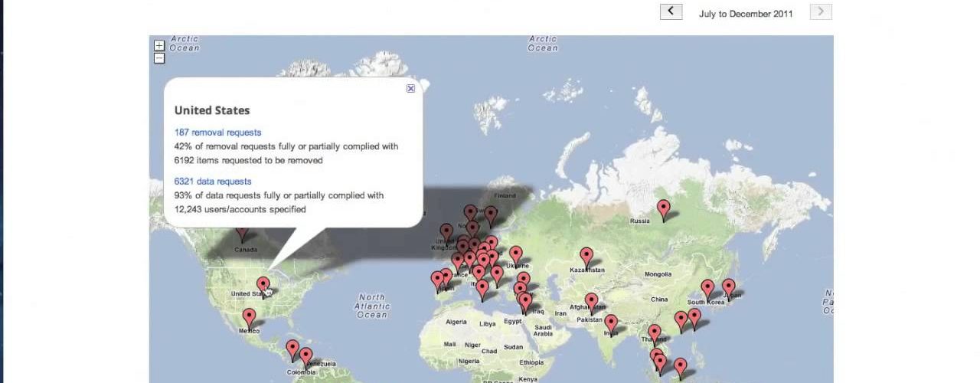Screen dimensions: 980x383
Task: Click the July to December 2011 label
Action: 745,14
